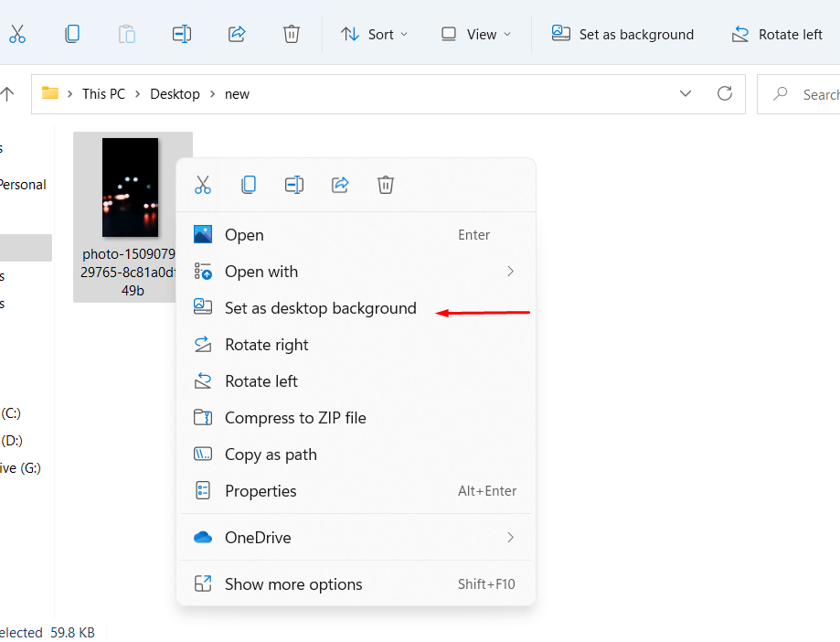Open the View dropdown menu

[x=476, y=34]
